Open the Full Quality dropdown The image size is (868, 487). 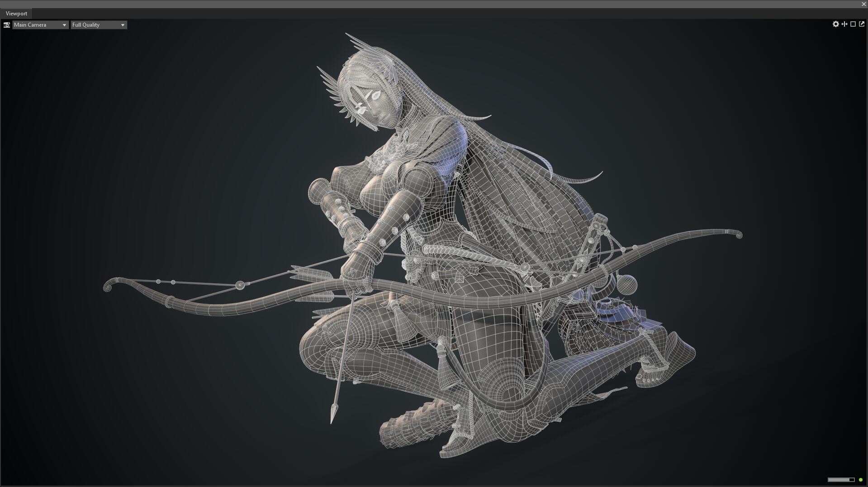pos(99,25)
